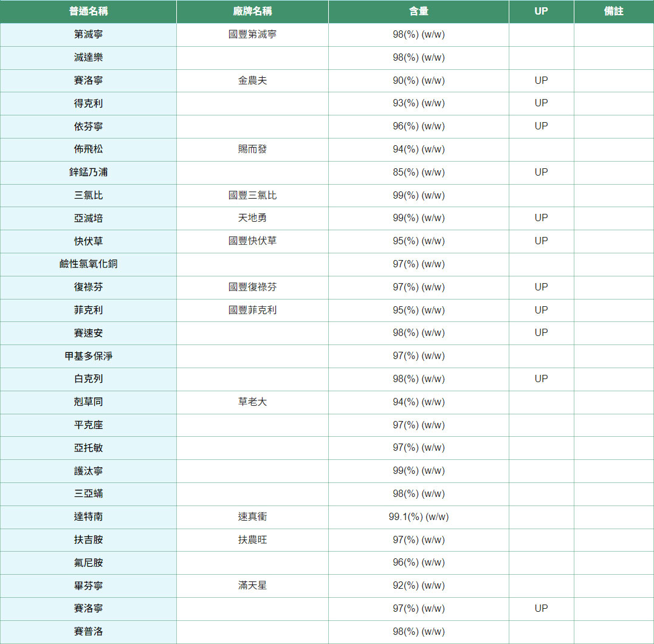Select the 白克列 name cell
This screenshot has width=654, height=644.
(88, 379)
